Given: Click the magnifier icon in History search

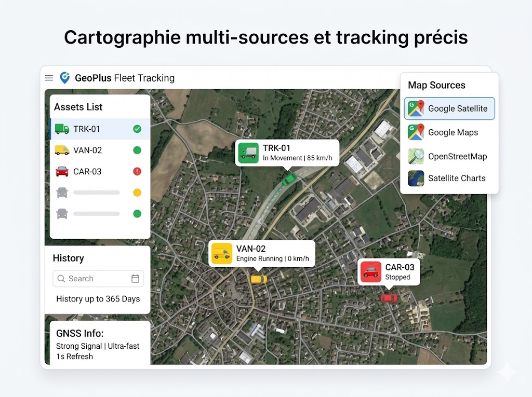Looking at the screenshot, I should pyautogui.click(x=61, y=278).
